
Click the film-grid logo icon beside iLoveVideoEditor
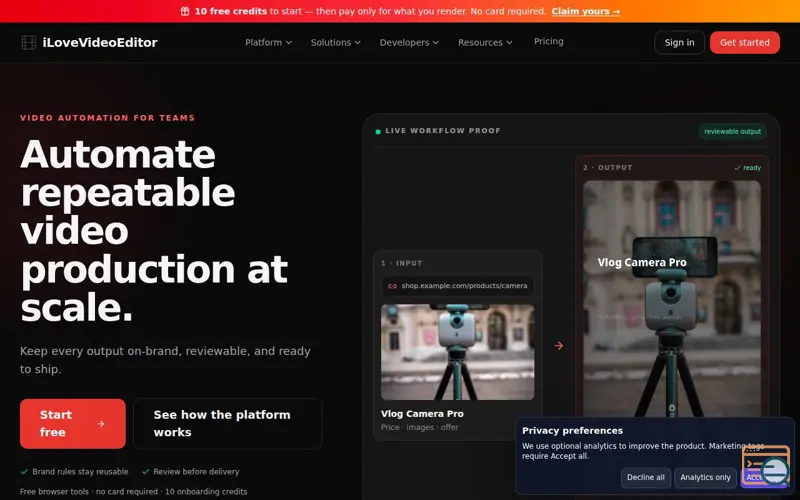click(29, 42)
